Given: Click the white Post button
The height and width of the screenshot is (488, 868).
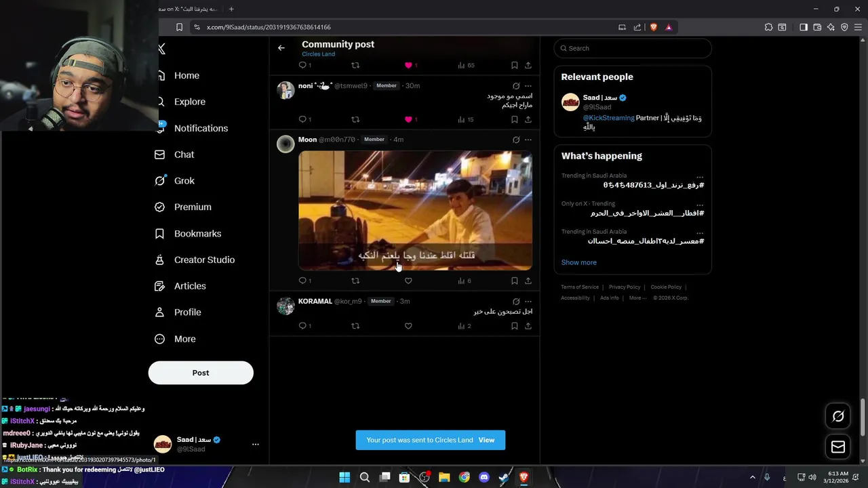Looking at the screenshot, I should click(201, 373).
